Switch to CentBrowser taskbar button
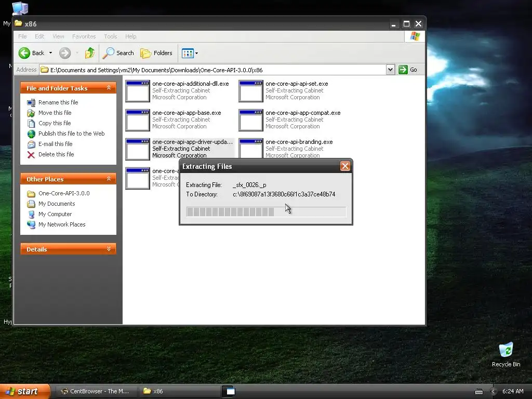The image size is (532, 399). [96, 391]
